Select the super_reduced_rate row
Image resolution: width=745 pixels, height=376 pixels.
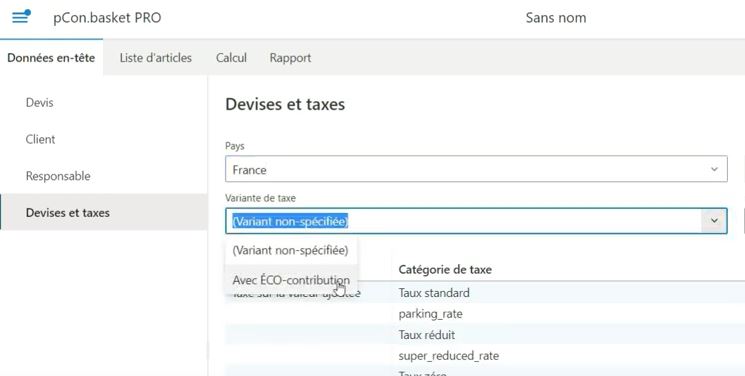click(x=485, y=356)
